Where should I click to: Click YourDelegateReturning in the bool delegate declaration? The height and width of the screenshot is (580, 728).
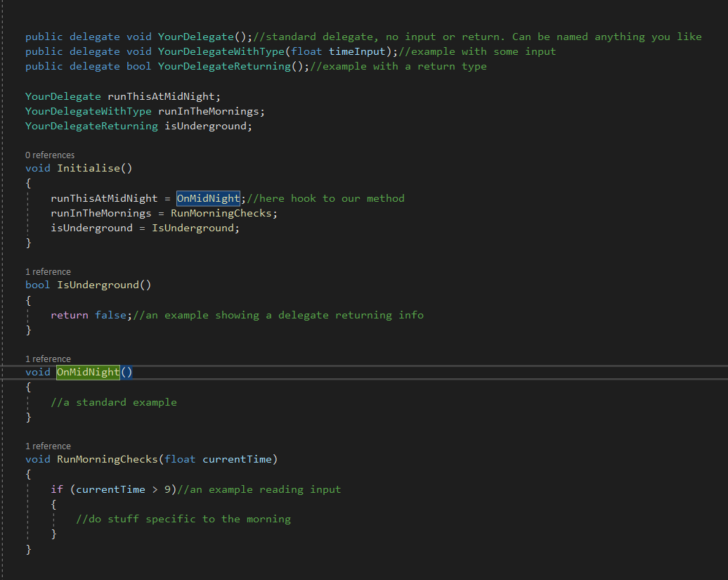[224, 66]
